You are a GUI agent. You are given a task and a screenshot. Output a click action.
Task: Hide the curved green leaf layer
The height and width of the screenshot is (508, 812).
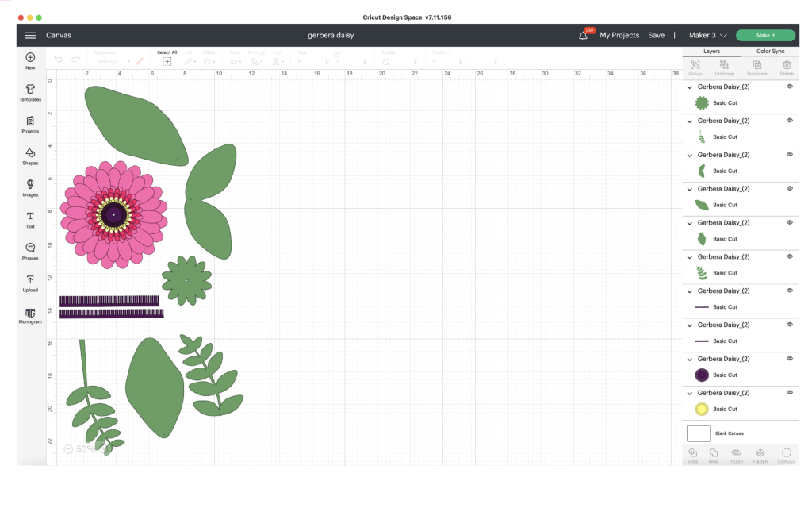[790, 155]
